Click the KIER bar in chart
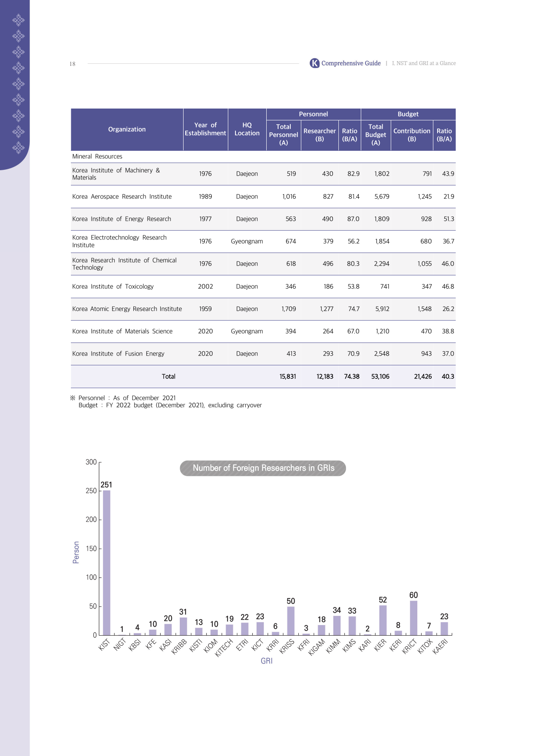 [383, 620]
